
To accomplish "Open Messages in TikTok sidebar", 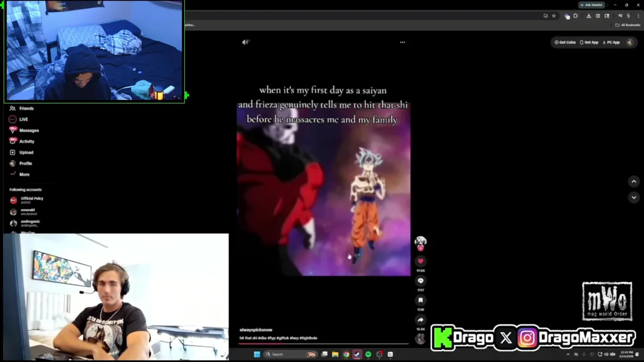I will pyautogui.click(x=24, y=130).
